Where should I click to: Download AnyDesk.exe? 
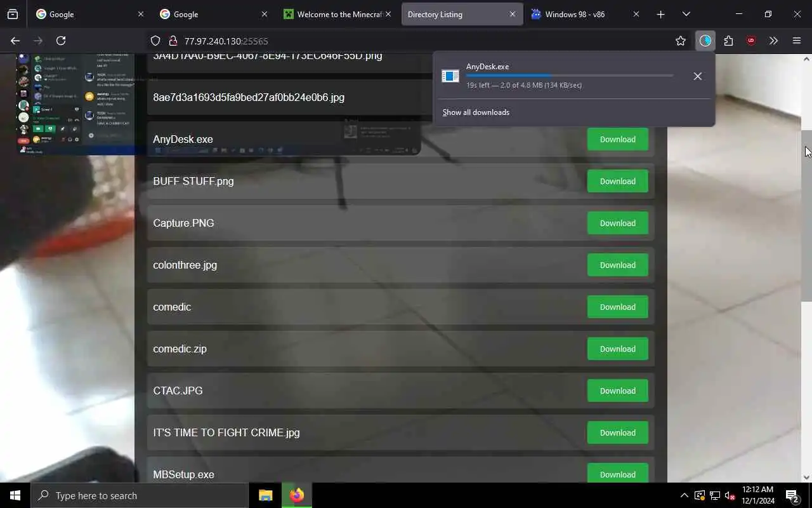pyautogui.click(x=617, y=139)
